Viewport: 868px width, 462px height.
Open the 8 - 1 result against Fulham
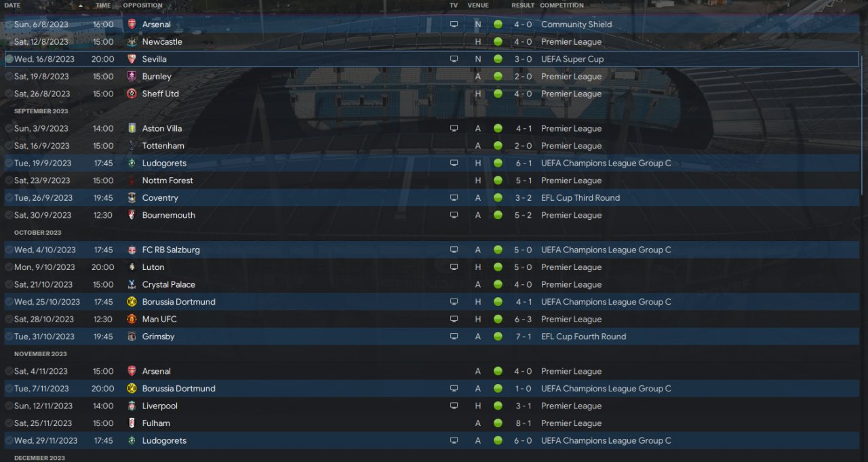pos(523,423)
